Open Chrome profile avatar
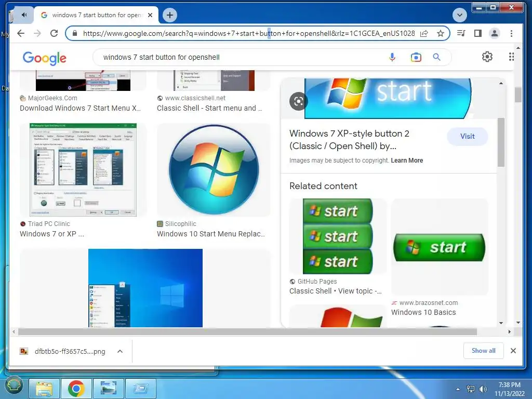 495,33
